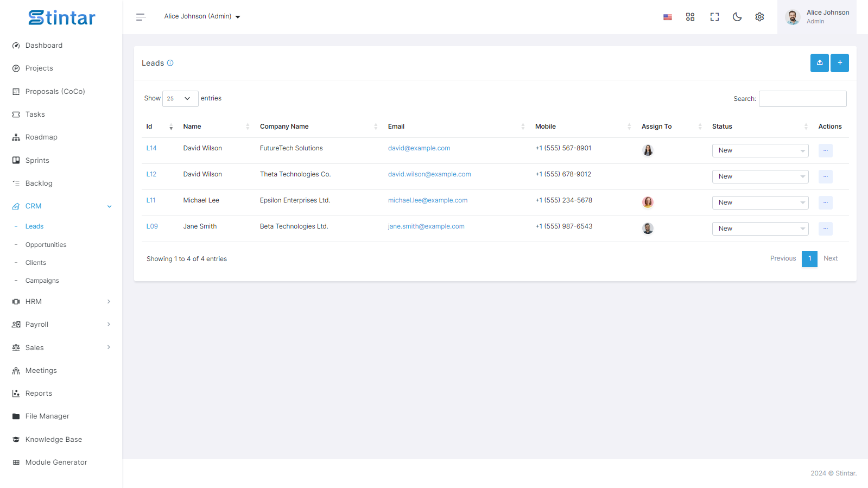868x488 pixels.
Task: Open actions menu for lead L11
Action: tap(826, 202)
